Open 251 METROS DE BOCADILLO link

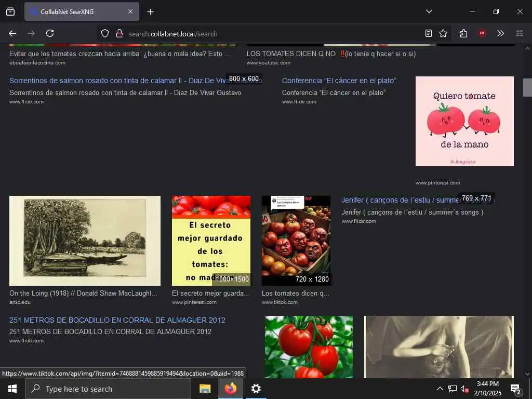(117, 320)
